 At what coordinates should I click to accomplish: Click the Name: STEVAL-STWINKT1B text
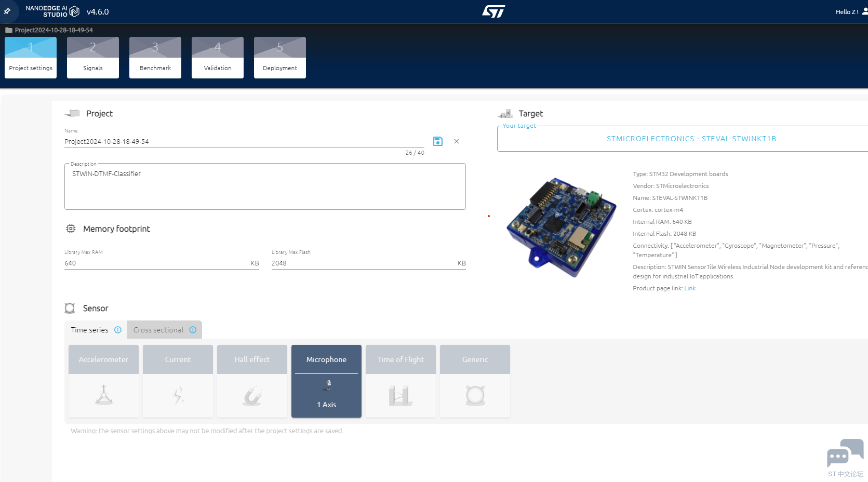click(x=670, y=198)
